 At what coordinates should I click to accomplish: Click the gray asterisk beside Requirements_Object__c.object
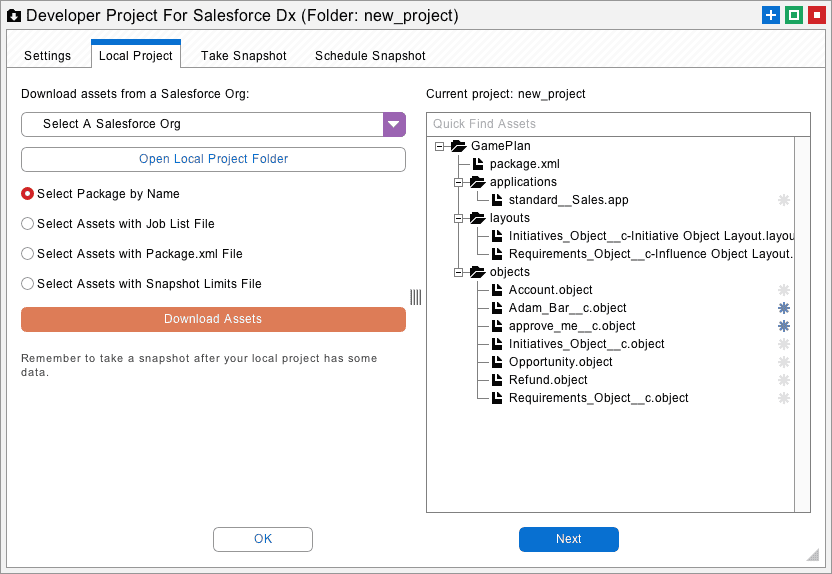[x=784, y=398]
